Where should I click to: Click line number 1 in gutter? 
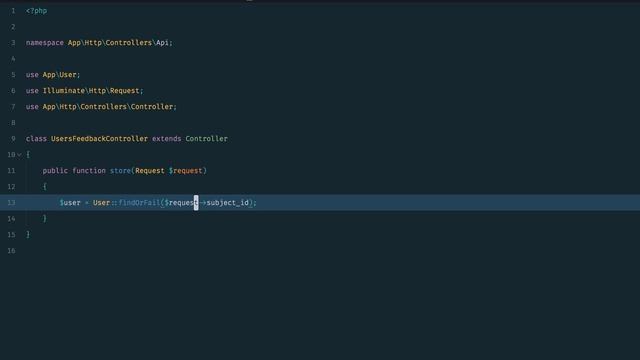(13, 11)
